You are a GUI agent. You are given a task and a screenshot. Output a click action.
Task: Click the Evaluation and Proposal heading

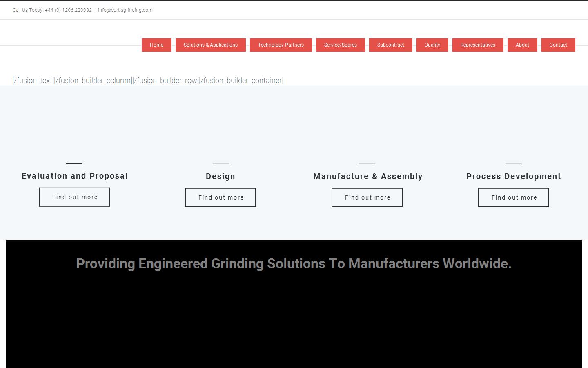(75, 176)
